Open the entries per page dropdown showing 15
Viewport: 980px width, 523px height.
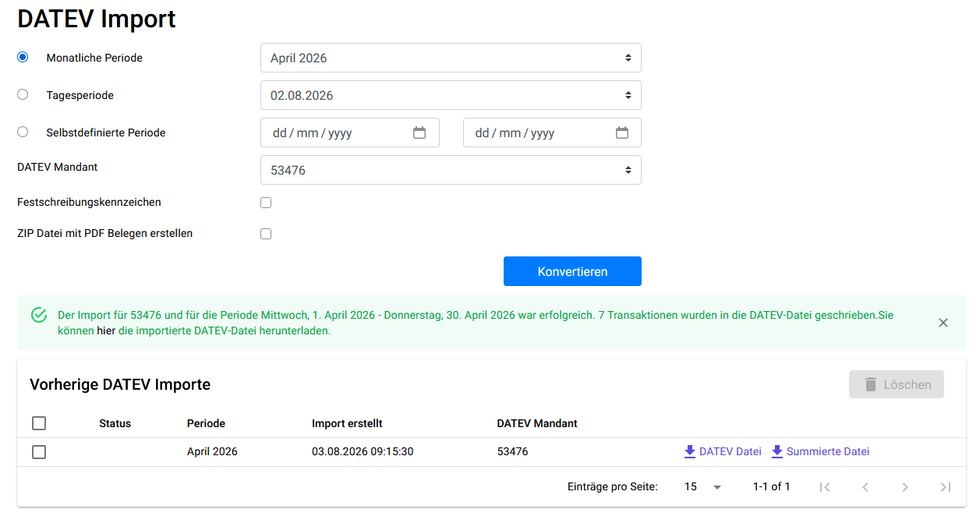coord(702,486)
